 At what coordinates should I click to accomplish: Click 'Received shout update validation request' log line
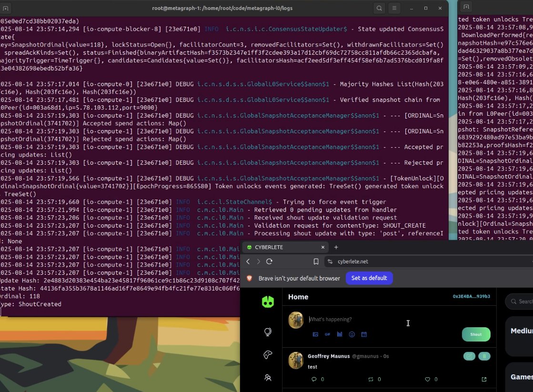[325, 218]
